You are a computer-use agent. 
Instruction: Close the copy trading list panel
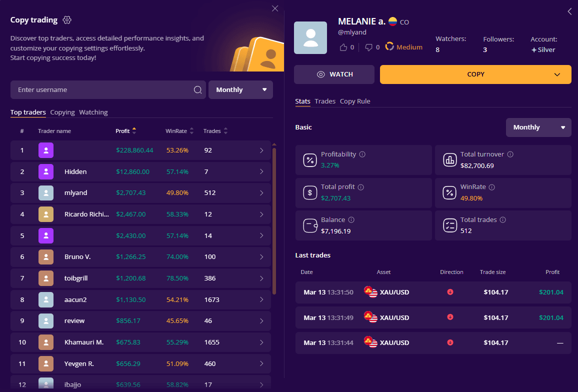point(275,8)
